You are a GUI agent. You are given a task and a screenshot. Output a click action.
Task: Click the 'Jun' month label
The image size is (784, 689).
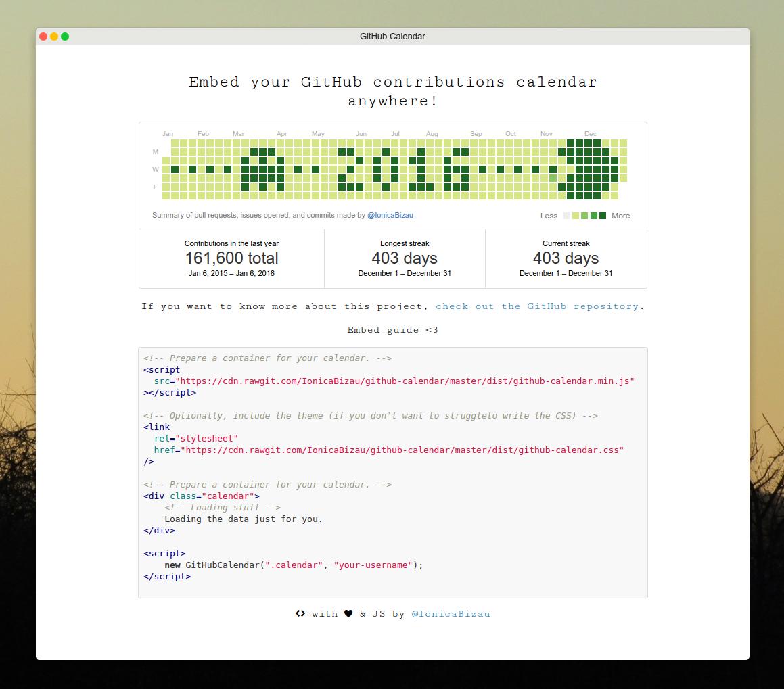pyautogui.click(x=361, y=134)
